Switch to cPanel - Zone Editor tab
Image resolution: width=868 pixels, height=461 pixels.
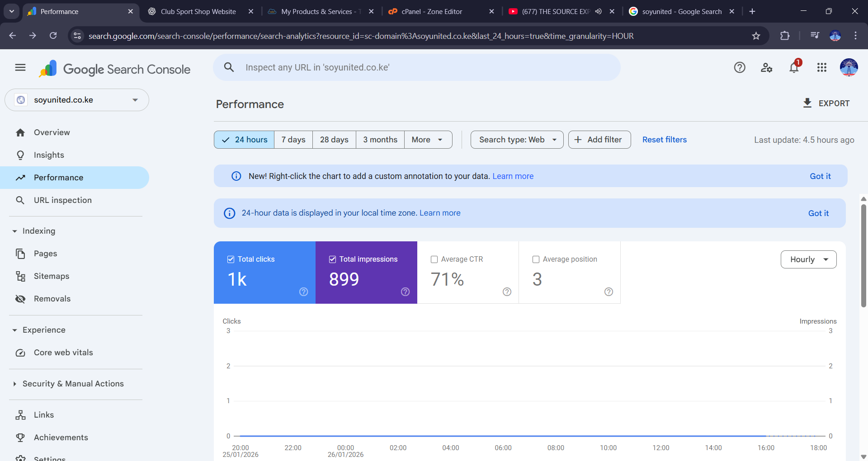432,12
